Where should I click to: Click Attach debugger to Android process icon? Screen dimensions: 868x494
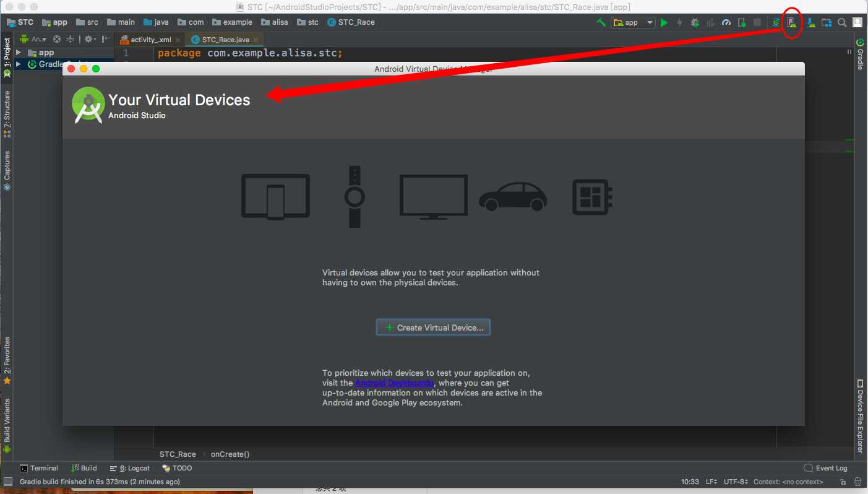[742, 22]
